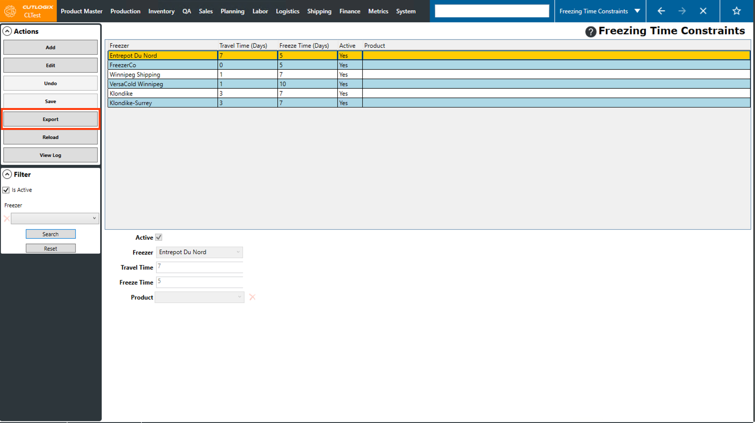Image resolution: width=755 pixels, height=423 pixels.
Task: Click the Outlooks CLTest logo
Action: [28, 11]
